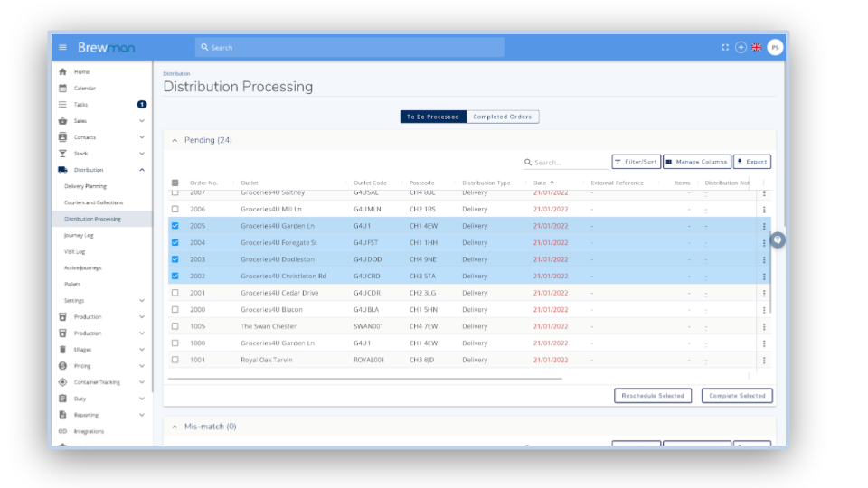Open the PS user avatar
This screenshot has height=488, width=868.
pos(775,48)
